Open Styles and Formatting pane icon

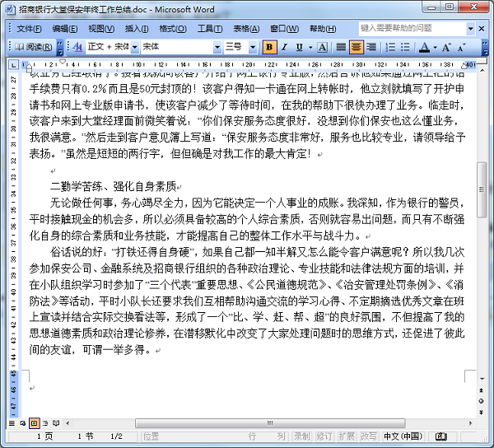click(x=78, y=47)
